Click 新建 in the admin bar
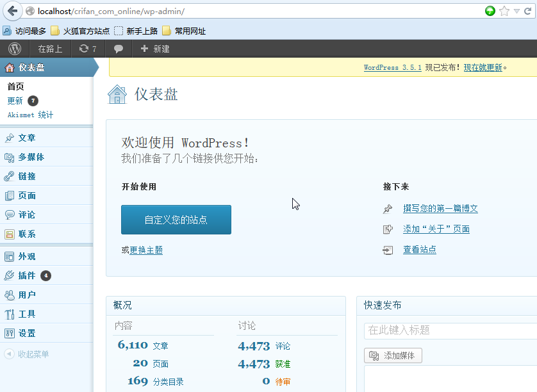The width and height of the screenshot is (537, 392). tap(155, 49)
